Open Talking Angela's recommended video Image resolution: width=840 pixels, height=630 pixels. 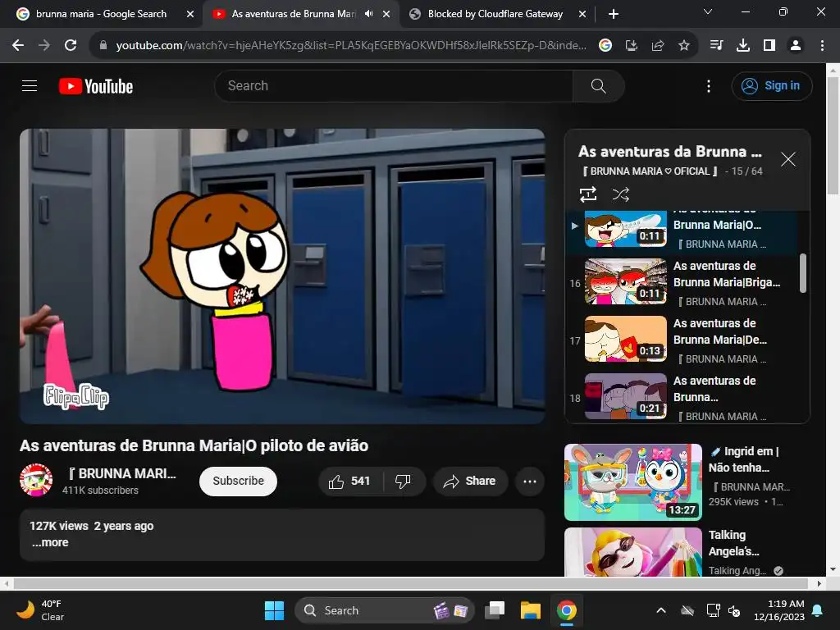point(633,552)
